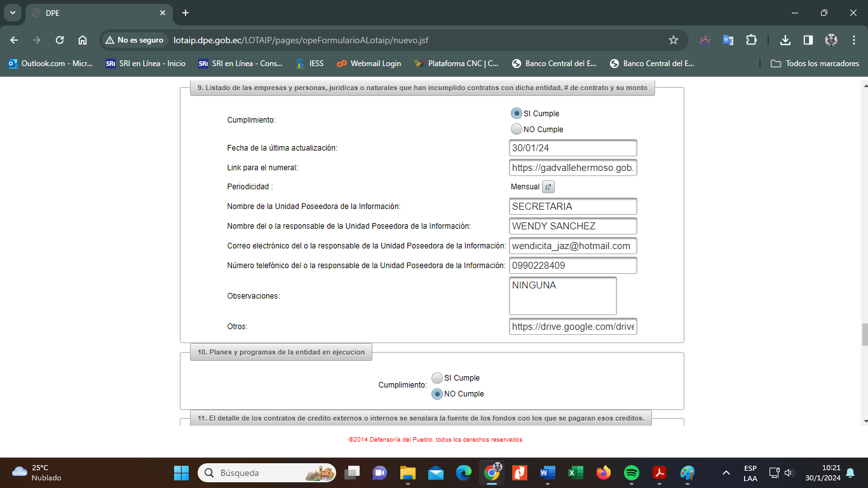Open Spotify from the taskbar

tap(631, 473)
